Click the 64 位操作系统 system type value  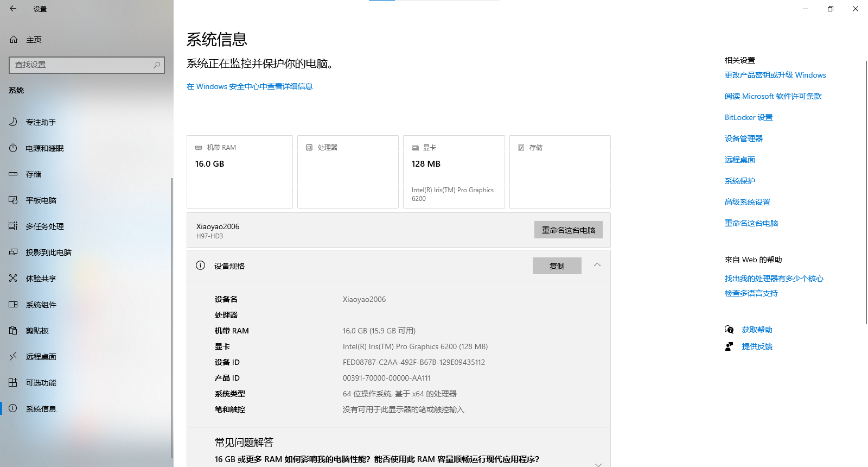coord(400,394)
